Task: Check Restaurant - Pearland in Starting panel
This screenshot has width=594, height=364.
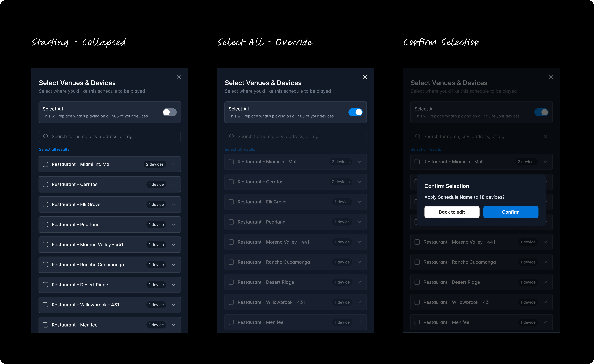Action: [45, 224]
